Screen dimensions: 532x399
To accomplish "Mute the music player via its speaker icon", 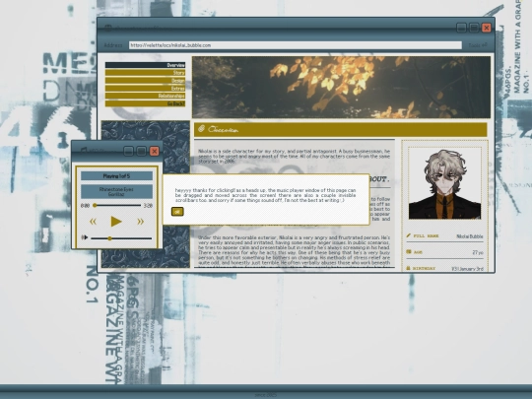I will pyautogui.click(x=85, y=237).
